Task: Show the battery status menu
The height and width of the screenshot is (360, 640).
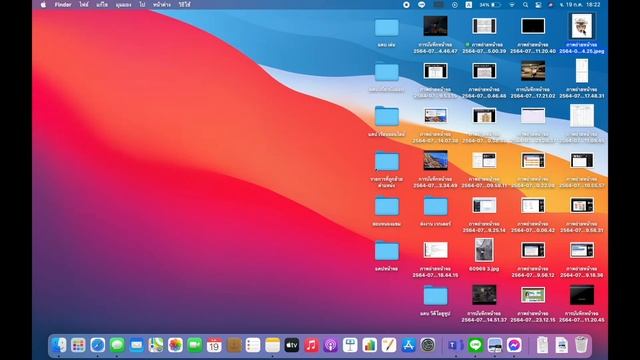Action: 490,4
